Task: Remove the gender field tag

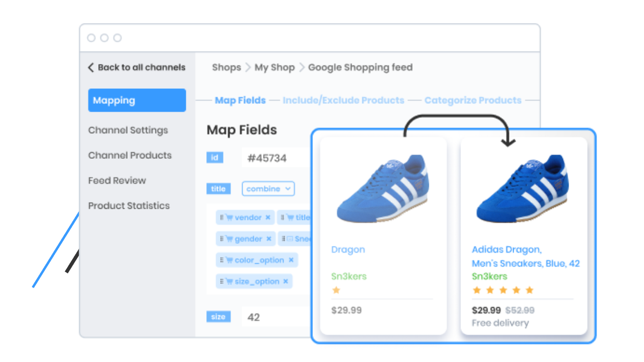Action: tap(268, 239)
